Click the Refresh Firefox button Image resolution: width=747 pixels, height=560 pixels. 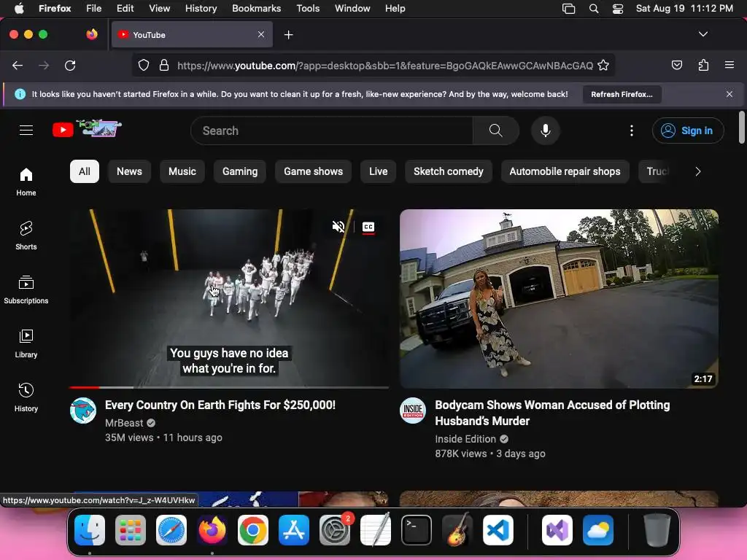click(x=622, y=94)
